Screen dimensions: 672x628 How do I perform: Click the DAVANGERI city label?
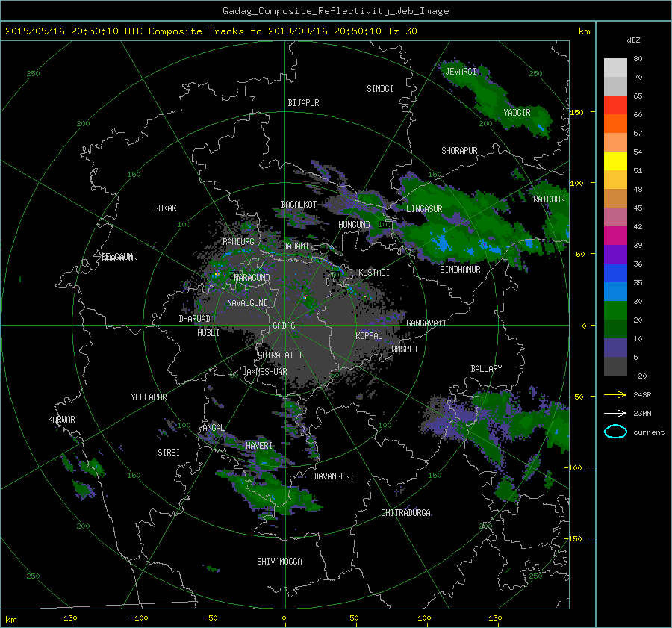pyautogui.click(x=334, y=476)
